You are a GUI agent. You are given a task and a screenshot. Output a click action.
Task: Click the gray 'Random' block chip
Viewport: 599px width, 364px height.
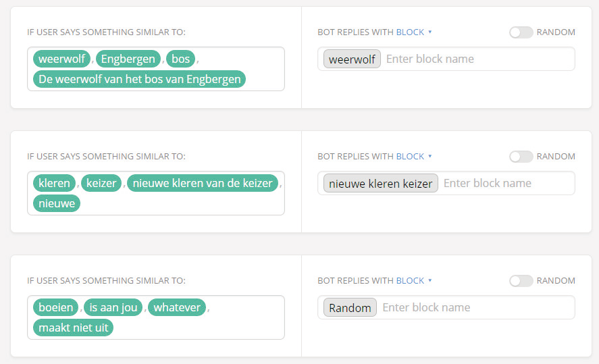point(350,308)
